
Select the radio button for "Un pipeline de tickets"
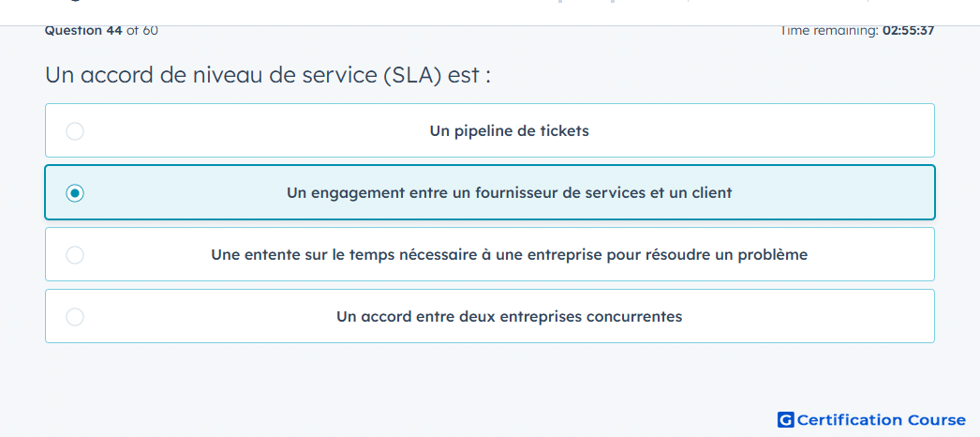tap(75, 131)
